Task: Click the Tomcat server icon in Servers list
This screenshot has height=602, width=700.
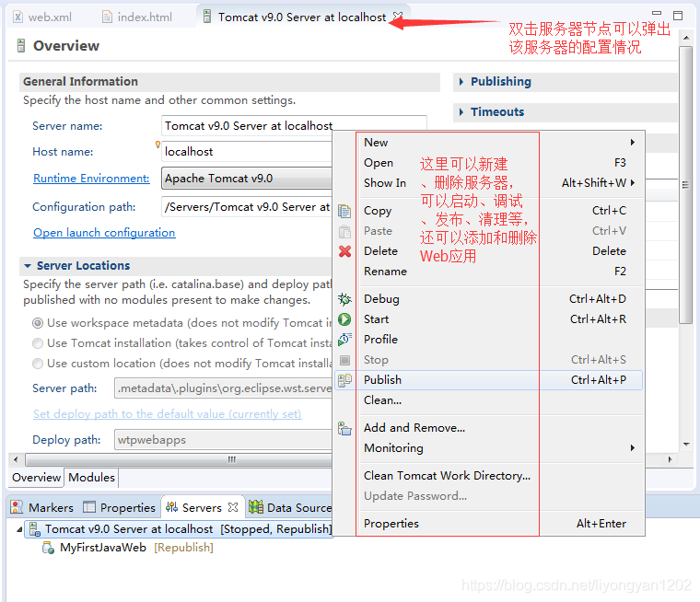Action: point(34,528)
